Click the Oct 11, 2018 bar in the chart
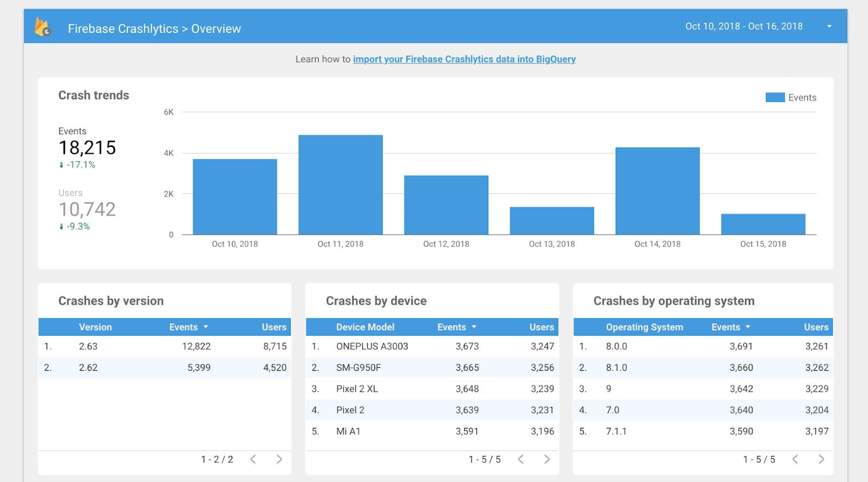Viewport: 868px width, 482px height. click(x=341, y=185)
